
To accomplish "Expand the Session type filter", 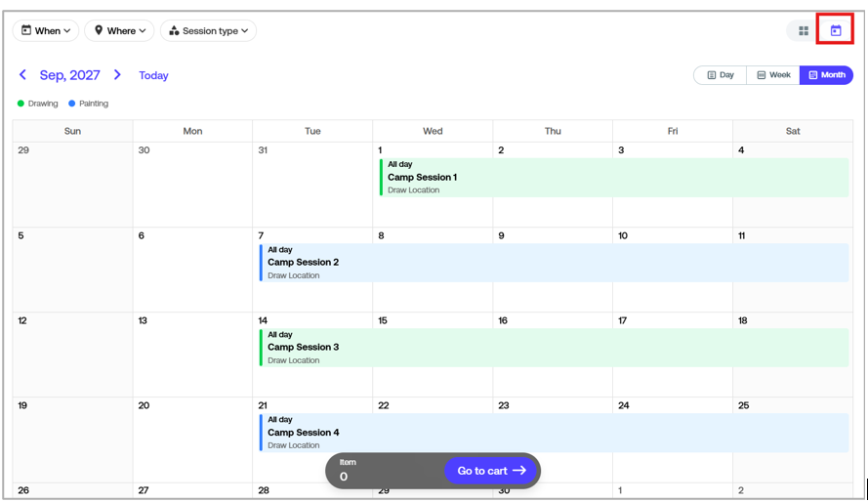I will 208,30.
